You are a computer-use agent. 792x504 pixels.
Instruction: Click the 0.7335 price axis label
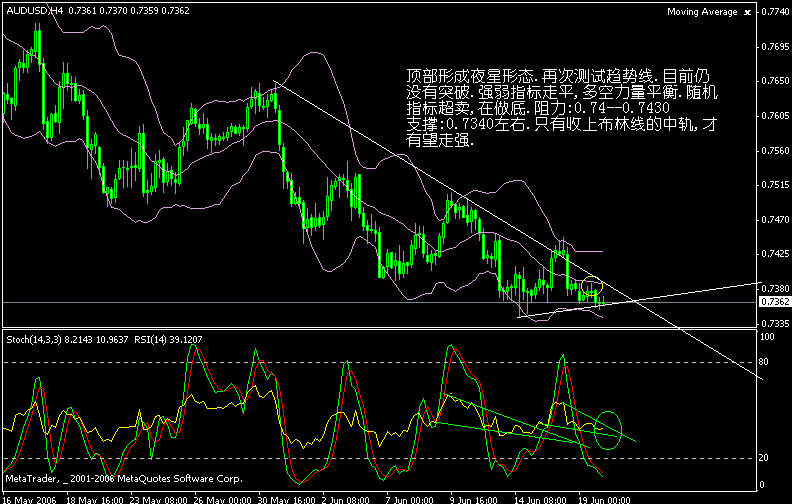coord(775,323)
